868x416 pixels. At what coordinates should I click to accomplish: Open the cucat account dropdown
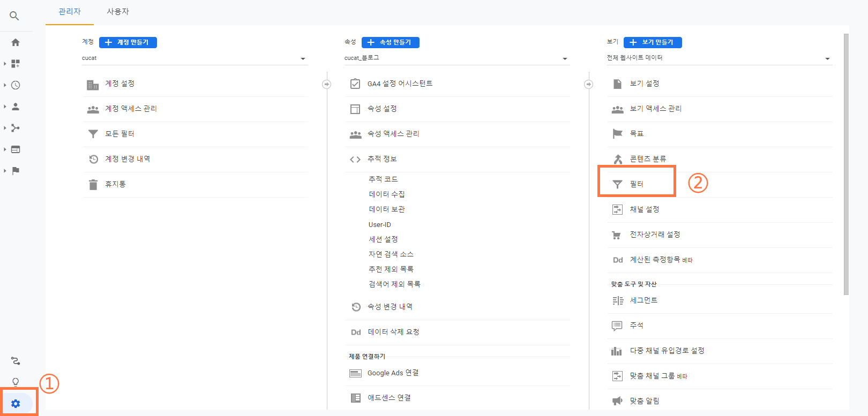194,58
